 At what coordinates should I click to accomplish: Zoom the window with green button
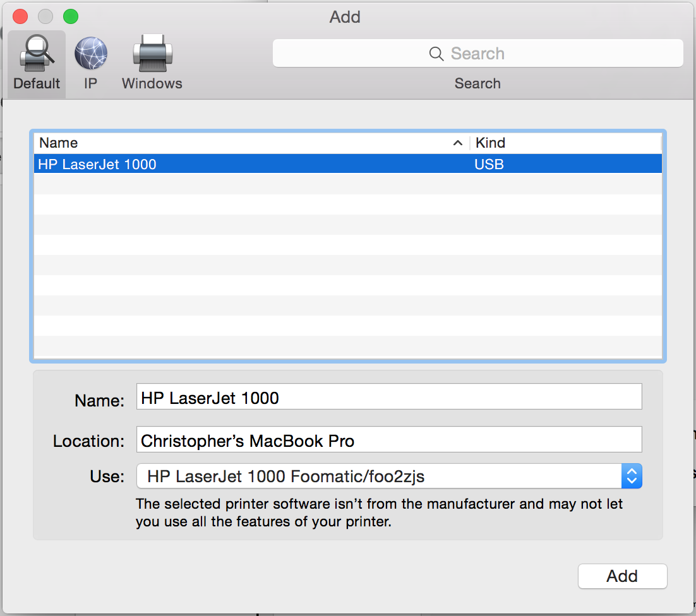point(71,16)
